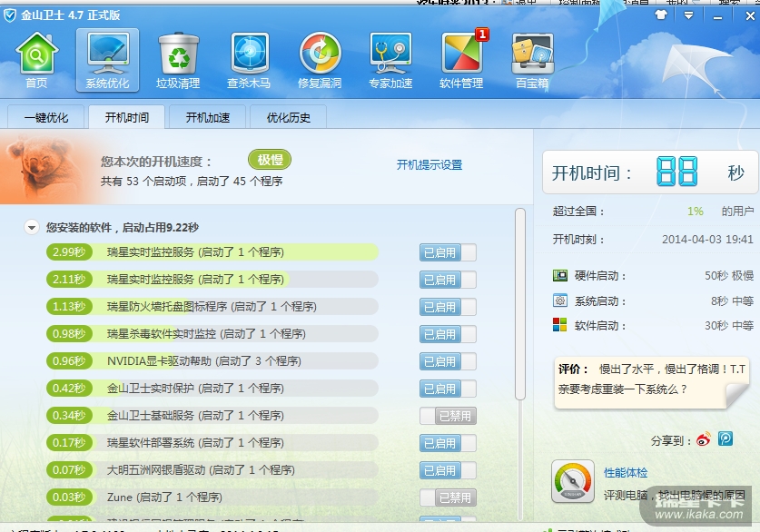The width and height of the screenshot is (760, 532).
Task: Switch to 优化历史 tab
Action: 289,117
